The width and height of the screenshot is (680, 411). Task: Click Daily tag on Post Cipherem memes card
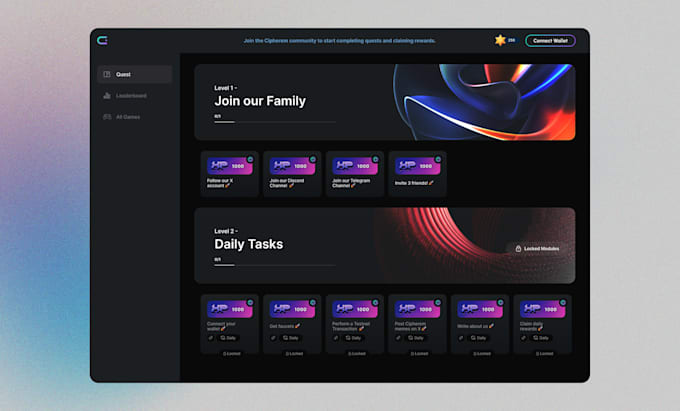click(x=415, y=338)
